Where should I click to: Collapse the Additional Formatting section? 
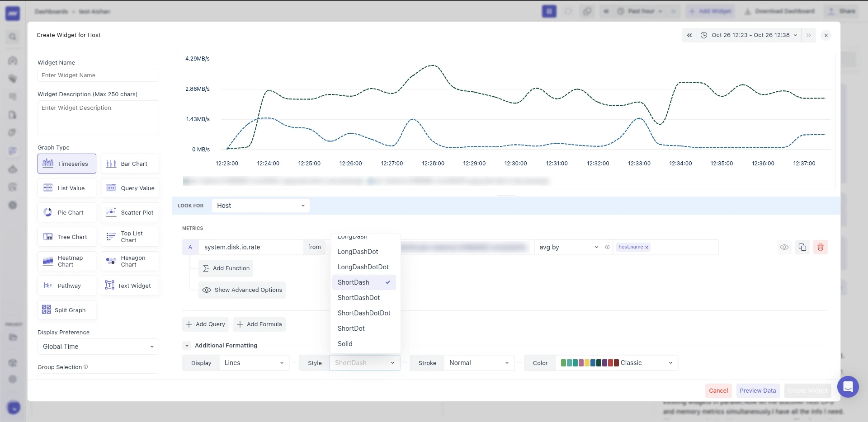click(x=187, y=346)
